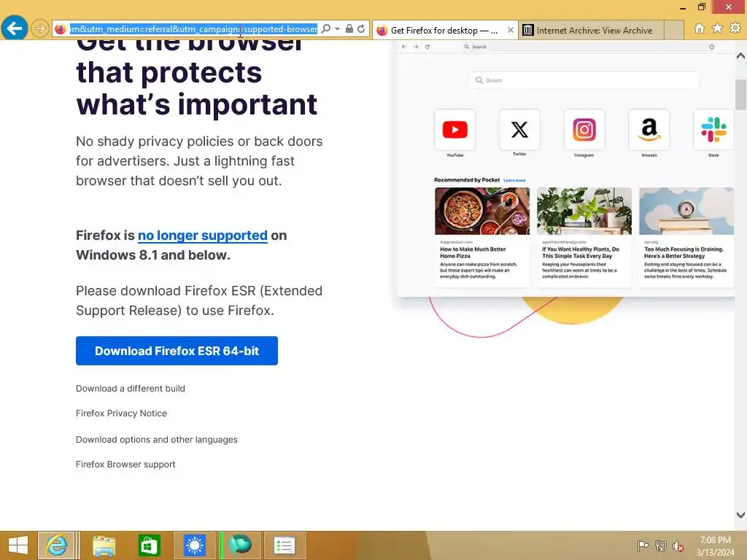The width and height of the screenshot is (747, 560).
Task: Click the forward navigation arrow
Action: (40, 28)
